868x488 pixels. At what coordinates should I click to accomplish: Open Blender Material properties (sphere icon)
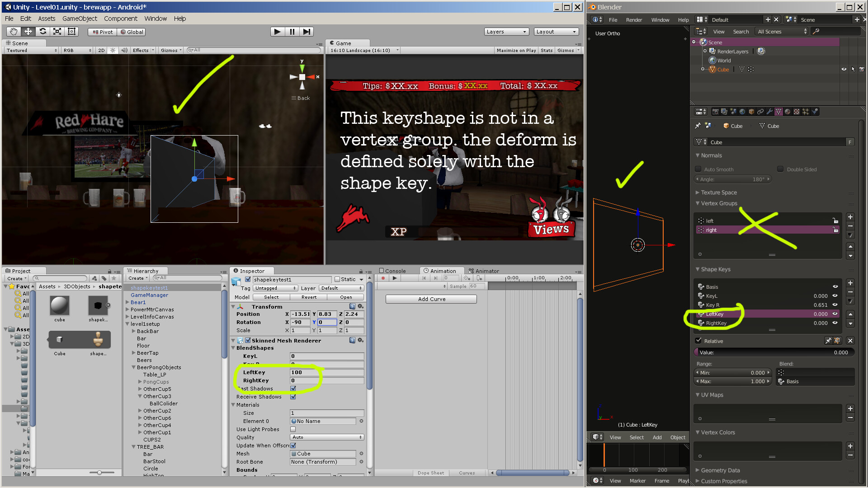coord(788,112)
